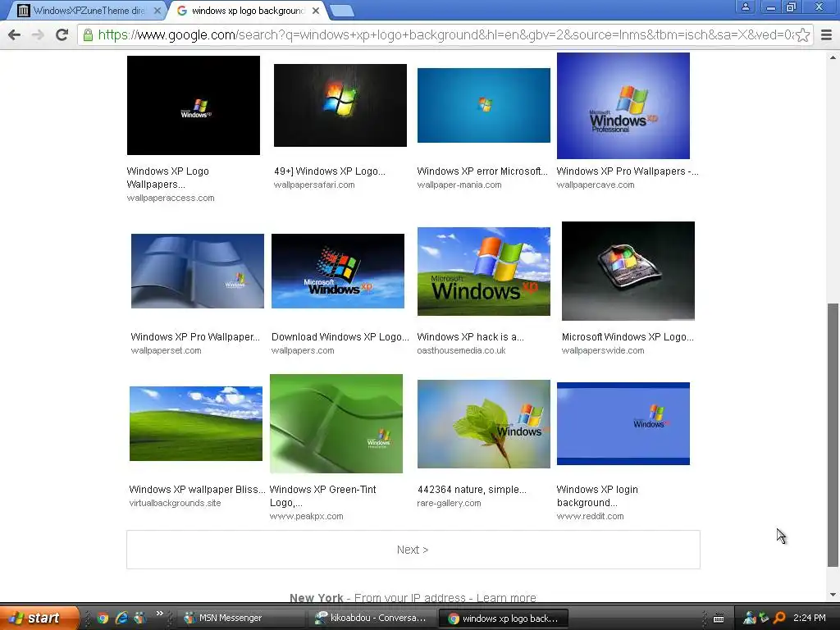Viewport: 840px width, 630px height.
Task: Click the orange magnifier tray icon
Action: 780,619
